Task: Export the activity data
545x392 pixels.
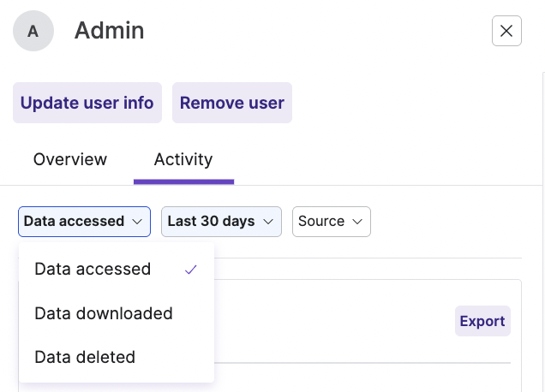Action: click(x=482, y=321)
